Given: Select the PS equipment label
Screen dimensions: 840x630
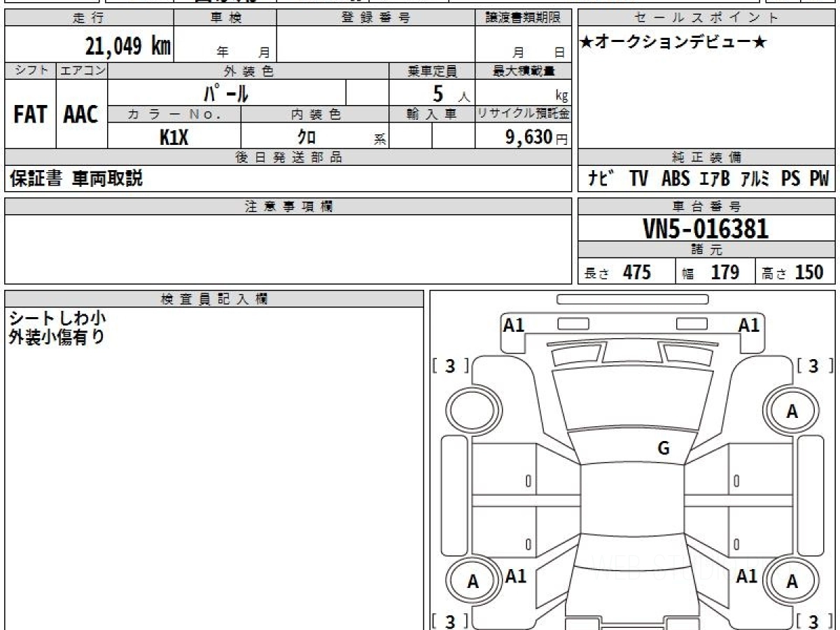Looking at the screenshot, I should click(790, 178).
